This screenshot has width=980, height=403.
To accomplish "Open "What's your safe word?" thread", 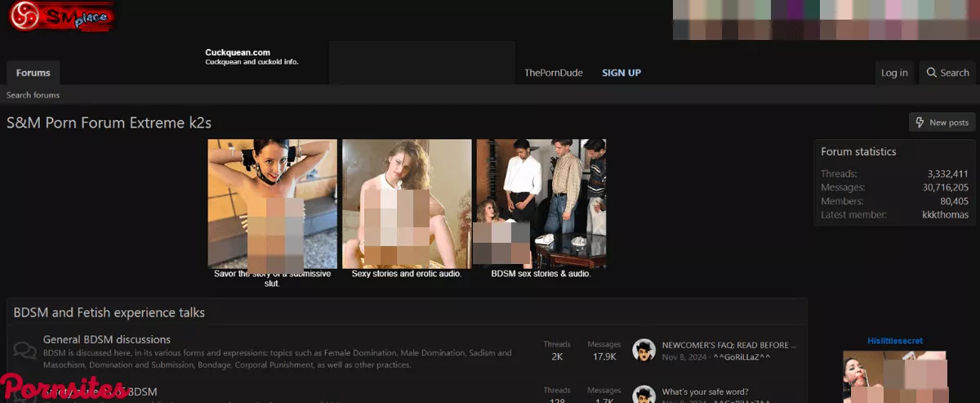I will (705, 392).
